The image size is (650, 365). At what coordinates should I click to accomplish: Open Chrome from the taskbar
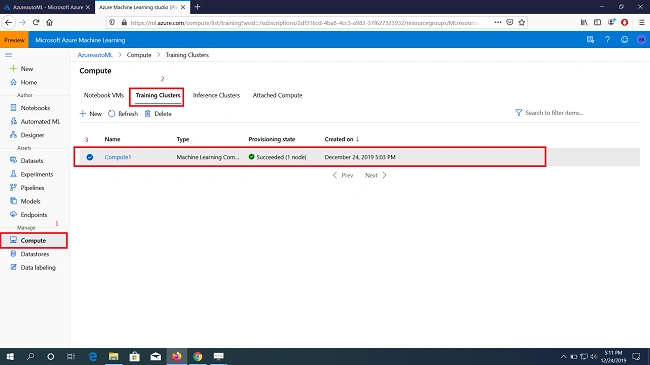pyautogui.click(x=198, y=357)
